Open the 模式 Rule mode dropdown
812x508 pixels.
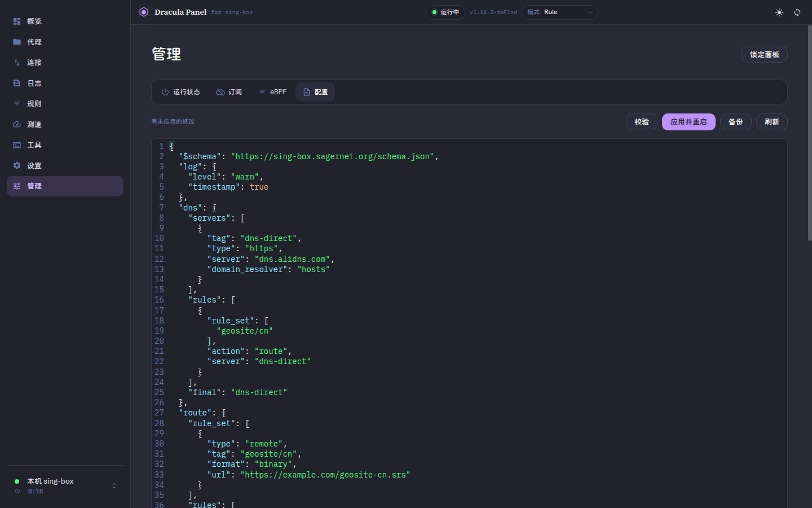[x=559, y=12]
